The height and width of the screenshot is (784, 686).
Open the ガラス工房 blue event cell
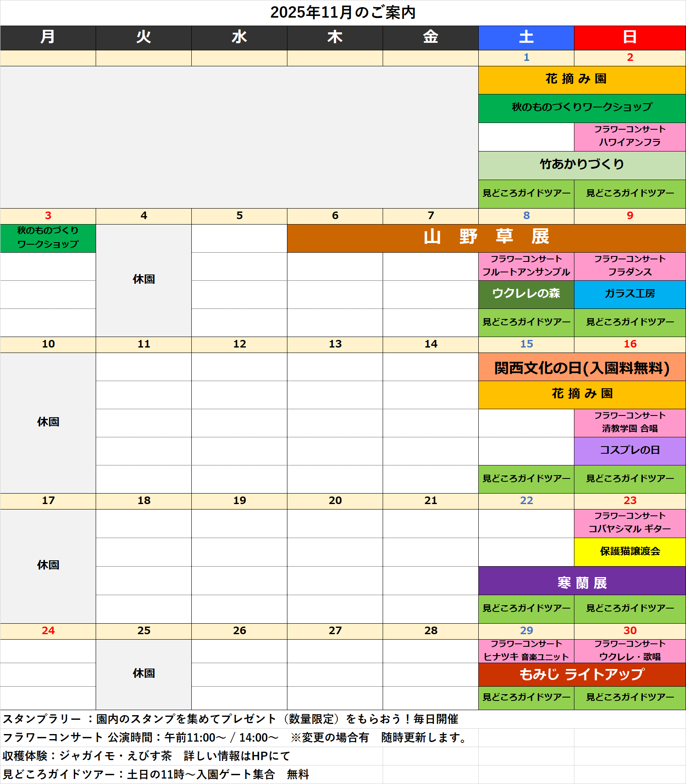629,294
